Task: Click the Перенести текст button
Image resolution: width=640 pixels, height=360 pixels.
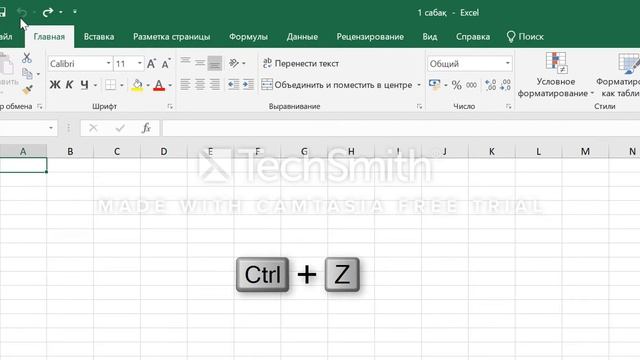Action: [x=301, y=63]
